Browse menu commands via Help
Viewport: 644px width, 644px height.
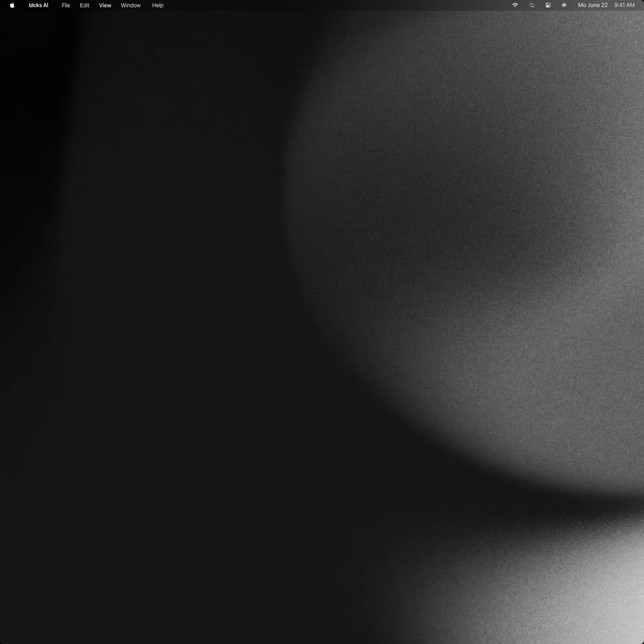(157, 5)
